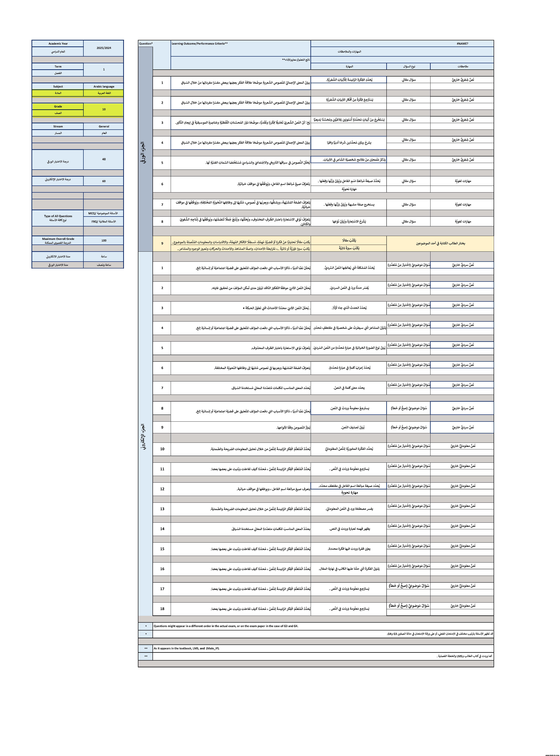This screenshot has width=560, height=756.
Task: Click the English footnote about question order
Action: pyautogui.click(x=226, y=626)
